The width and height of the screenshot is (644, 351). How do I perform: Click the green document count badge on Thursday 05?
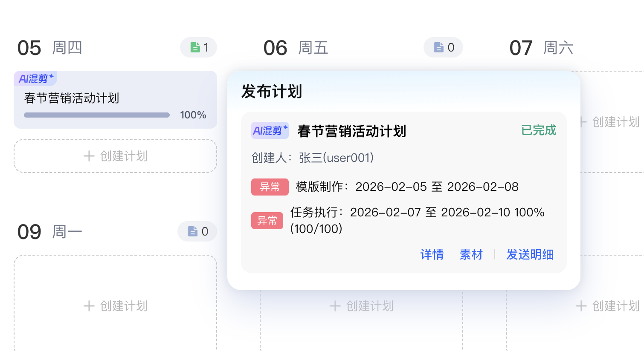[x=198, y=47]
